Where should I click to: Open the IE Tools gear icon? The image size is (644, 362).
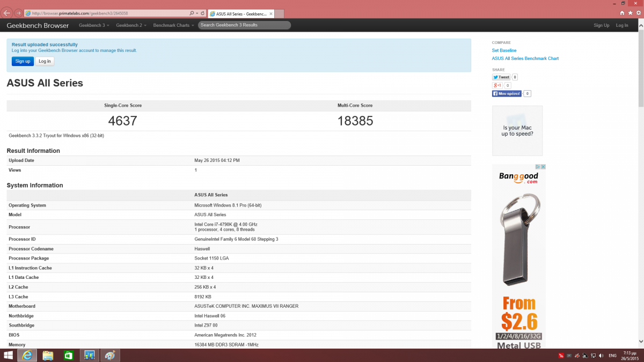pyautogui.click(x=638, y=12)
